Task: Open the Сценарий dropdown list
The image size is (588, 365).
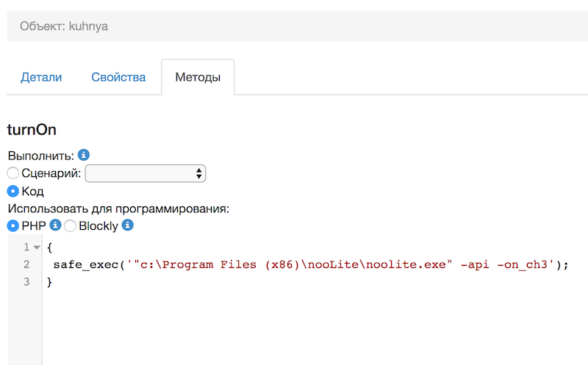Action: pyautogui.click(x=146, y=173)
